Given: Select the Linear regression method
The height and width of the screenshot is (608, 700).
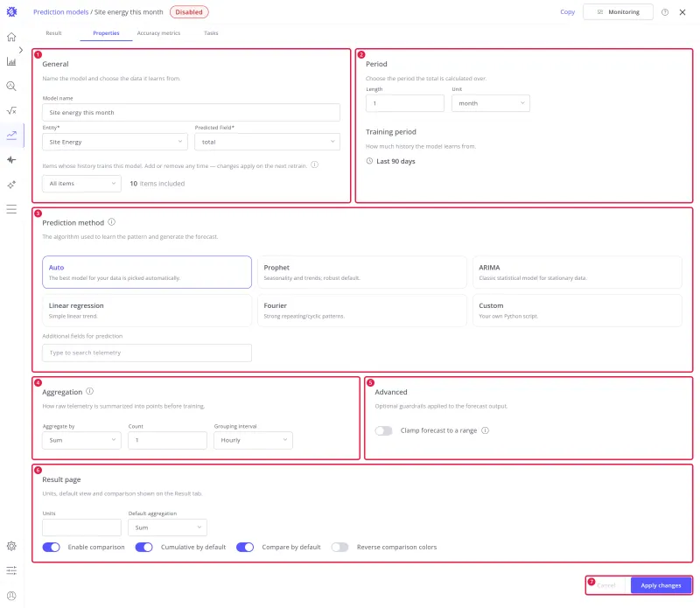Looking at the screenshot, I should [147, 311].
